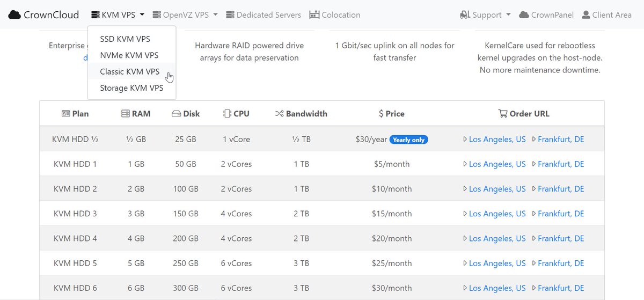Image resolution: width=644 pixels, height=300 pixels.
Task: Click the $15/month price cell
Action: tap(392, 214)
